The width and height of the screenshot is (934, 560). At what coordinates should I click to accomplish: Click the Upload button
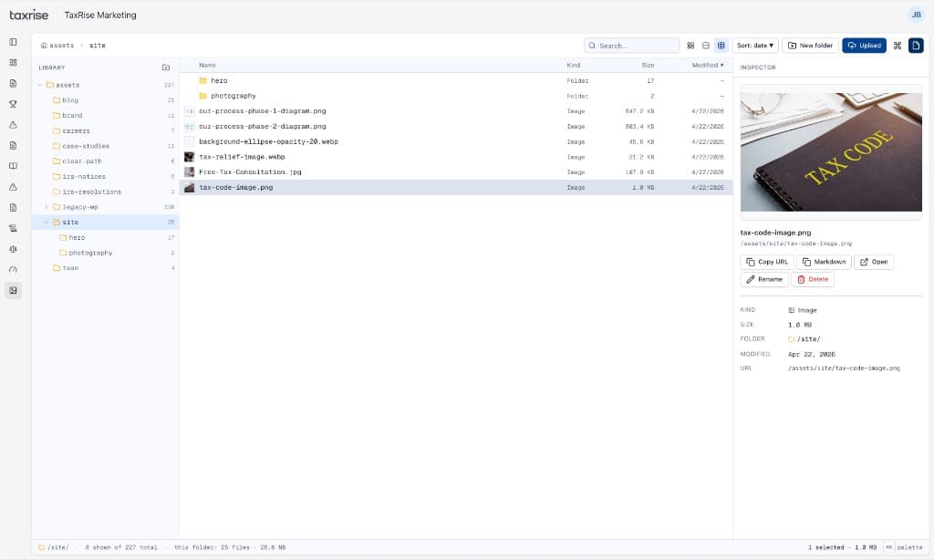[864, 46]
